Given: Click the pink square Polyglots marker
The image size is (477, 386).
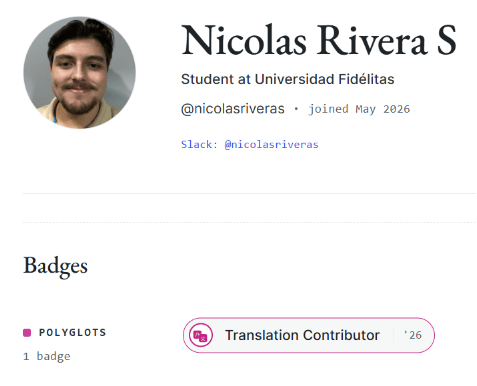Looking at the screenshot, I should pos(27,333).
